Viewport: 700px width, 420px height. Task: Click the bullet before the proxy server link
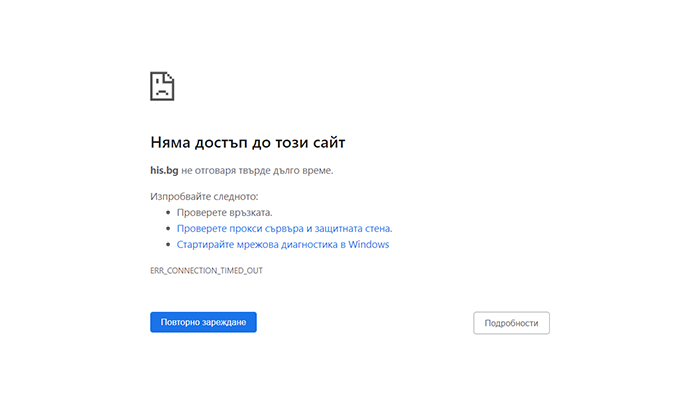[168, 229]
